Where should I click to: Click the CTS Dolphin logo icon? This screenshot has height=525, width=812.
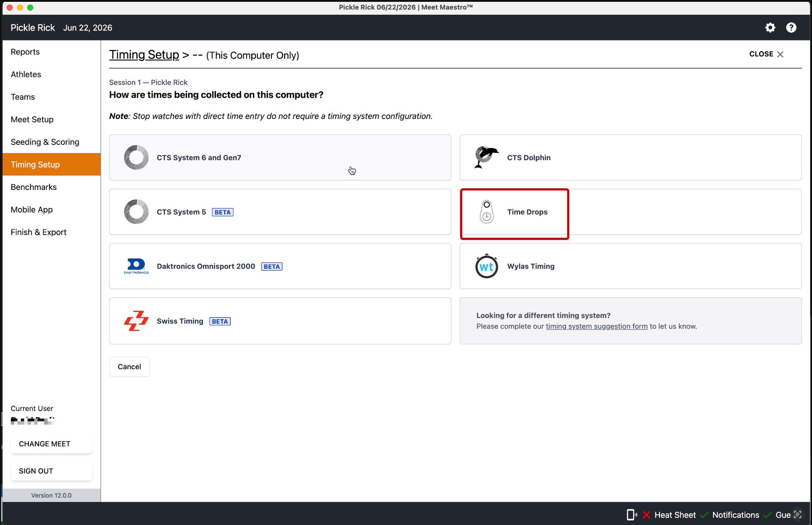click(x=486, y=157)
